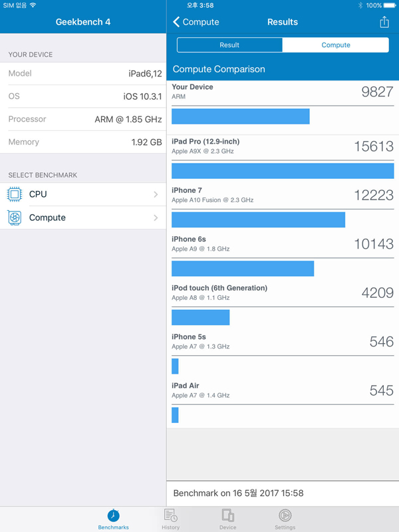Tap the iPhone 6s score bar
399x532 pixels.
pos(243,269)
